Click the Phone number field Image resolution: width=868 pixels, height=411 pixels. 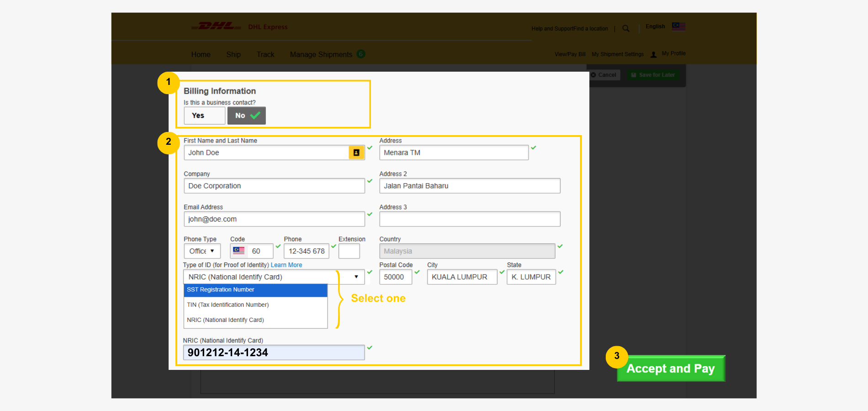click(307, 251)
